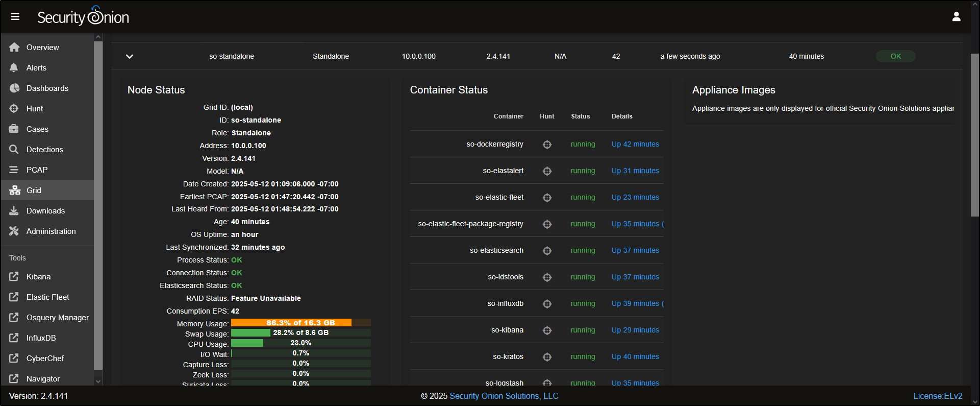The width and height of the screenshot is (980, 406).
Task: Go to Dashboards in sidebar
Action: click(47, 88)
